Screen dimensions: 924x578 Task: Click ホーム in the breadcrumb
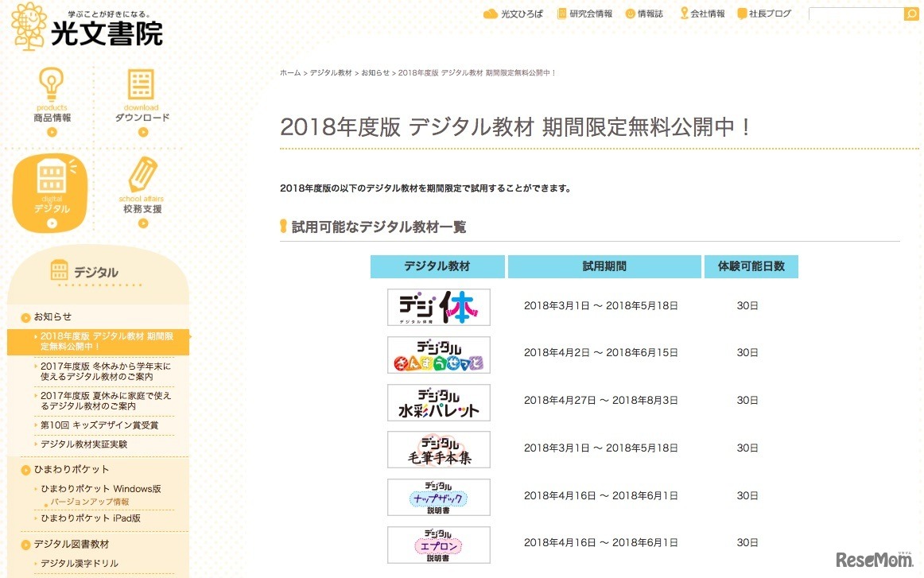[290, 73]
